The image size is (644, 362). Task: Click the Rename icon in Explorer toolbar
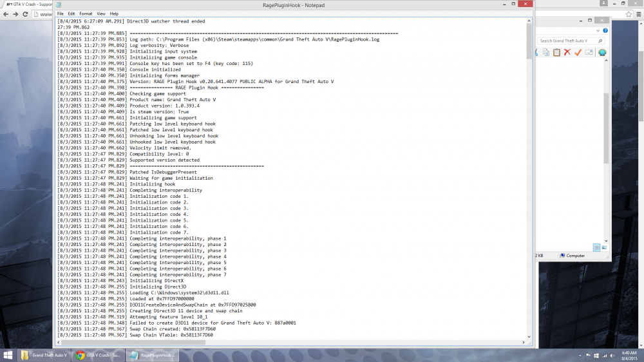click(589, 52)
